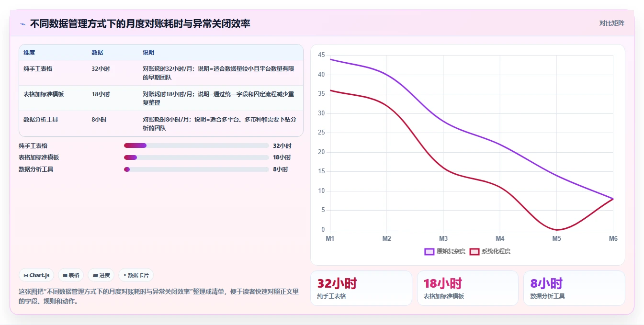Viewport: 644px width, 325px height.
Task: Click the 32小时 progress value label
Action: pyautogui.click(x=282, y=146)
